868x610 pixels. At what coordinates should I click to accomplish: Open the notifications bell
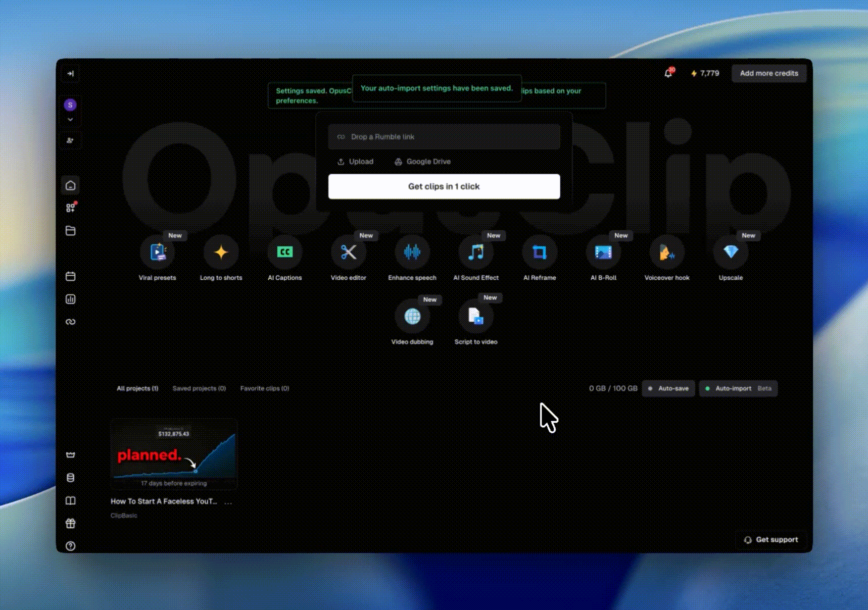pyautogui.click(x=668, y=73)
